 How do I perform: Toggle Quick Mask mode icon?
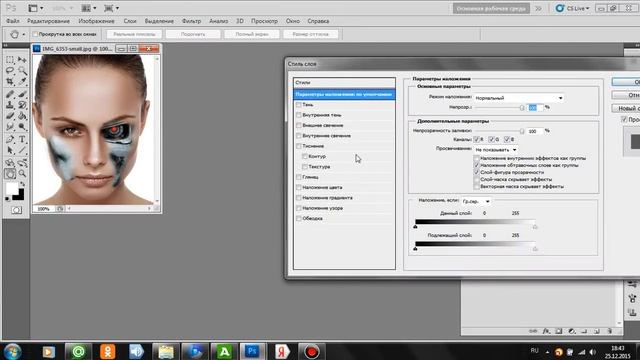16,210
